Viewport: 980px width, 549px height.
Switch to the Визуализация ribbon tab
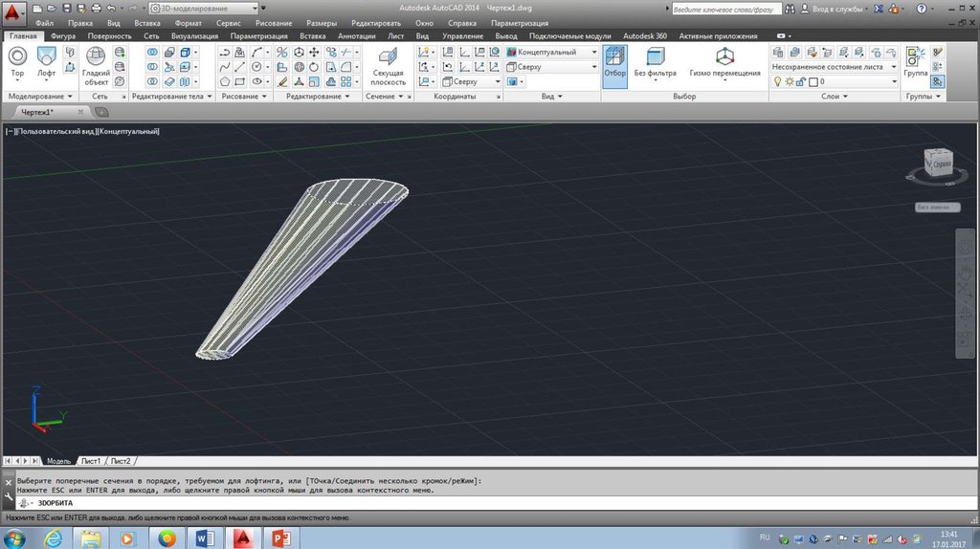pyautogui.click(x=195, y=35)
